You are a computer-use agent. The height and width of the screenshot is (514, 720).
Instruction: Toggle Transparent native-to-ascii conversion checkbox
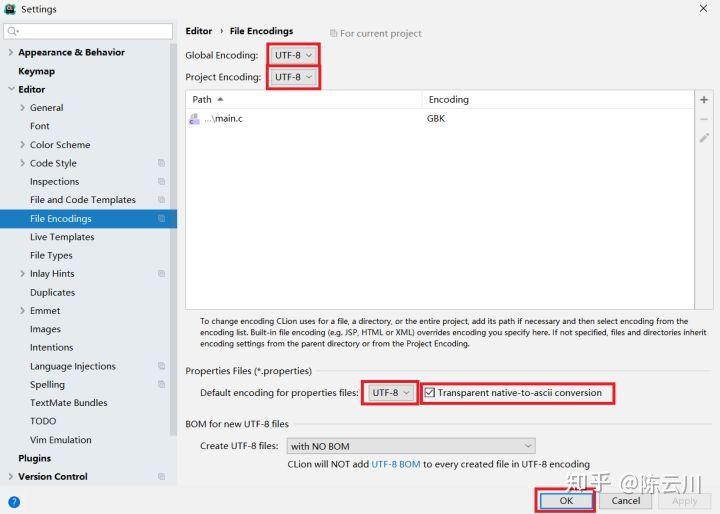430,393
